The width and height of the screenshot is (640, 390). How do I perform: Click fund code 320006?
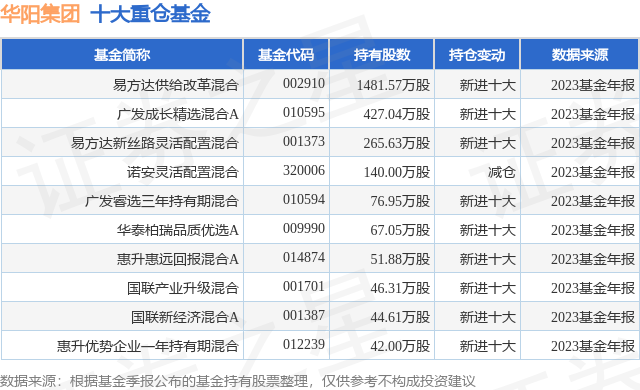tap(304, 171)
